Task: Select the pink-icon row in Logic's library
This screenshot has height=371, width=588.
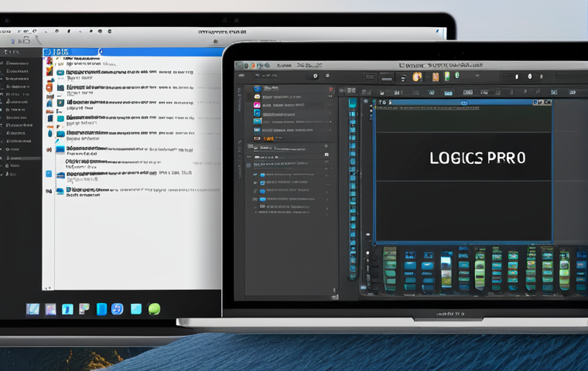Action: point(289,105)
